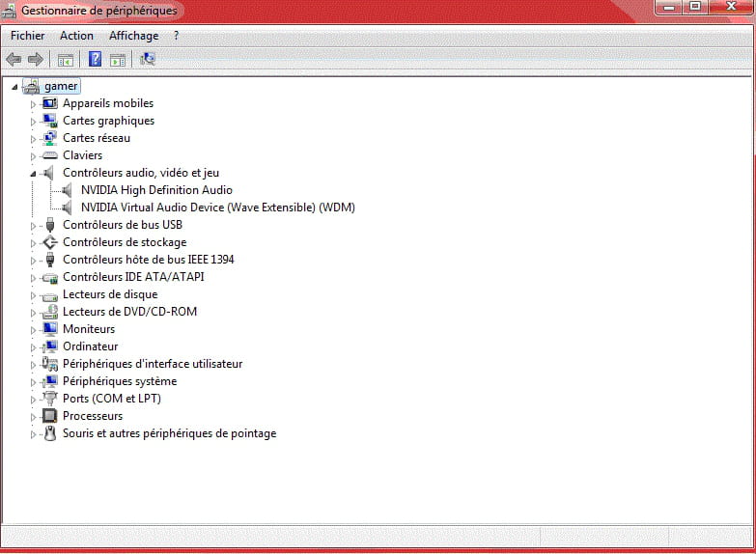Image resolution: width=756 pixels, height=554 pixels.
Task: Expand the Ports (COM et LPT) arrow
Action: click(33, 400)
